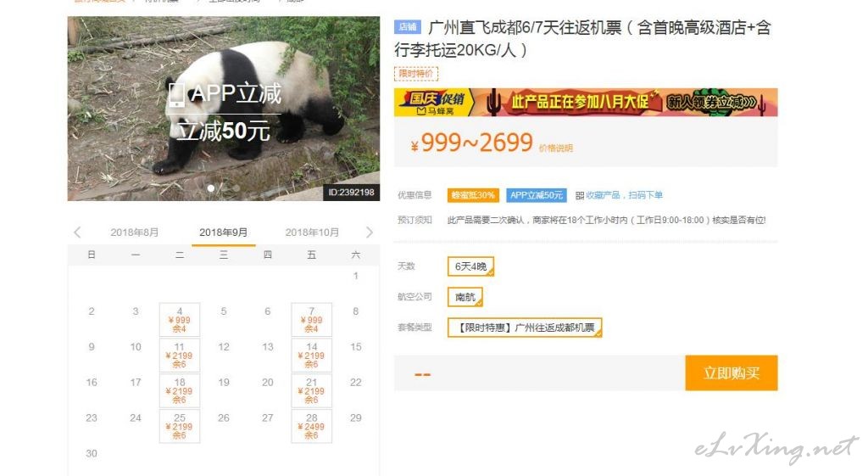The image size is (868, 476).
Task: Click the phone APP立减 icon on image
Action: coord(176,95)
